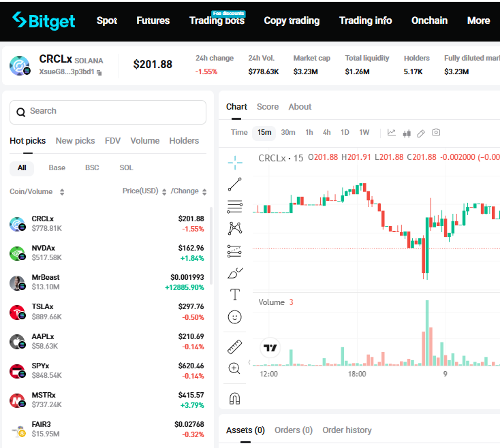Screen dimensions: 500x448
Task: Select the Time line chart view
Action: coord(239,133)
